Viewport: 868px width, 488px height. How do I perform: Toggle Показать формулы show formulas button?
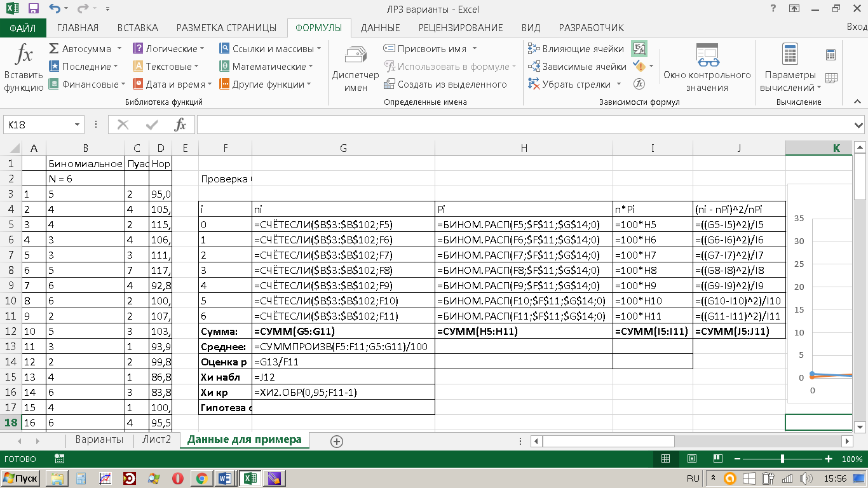(639, 48)
